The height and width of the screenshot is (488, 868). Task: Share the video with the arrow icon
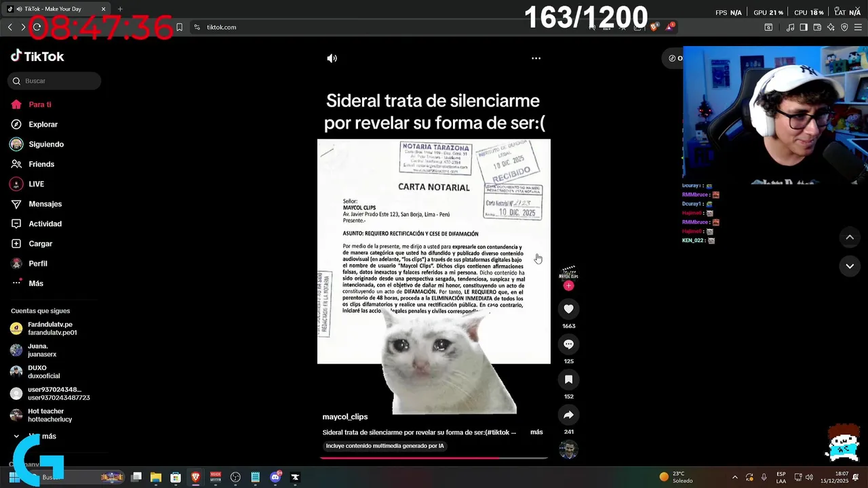click(x=568, y=415)
